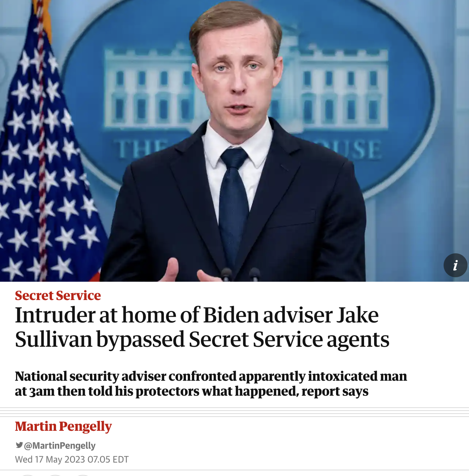Open the Secret Service topic link

(x=58, y=296)
